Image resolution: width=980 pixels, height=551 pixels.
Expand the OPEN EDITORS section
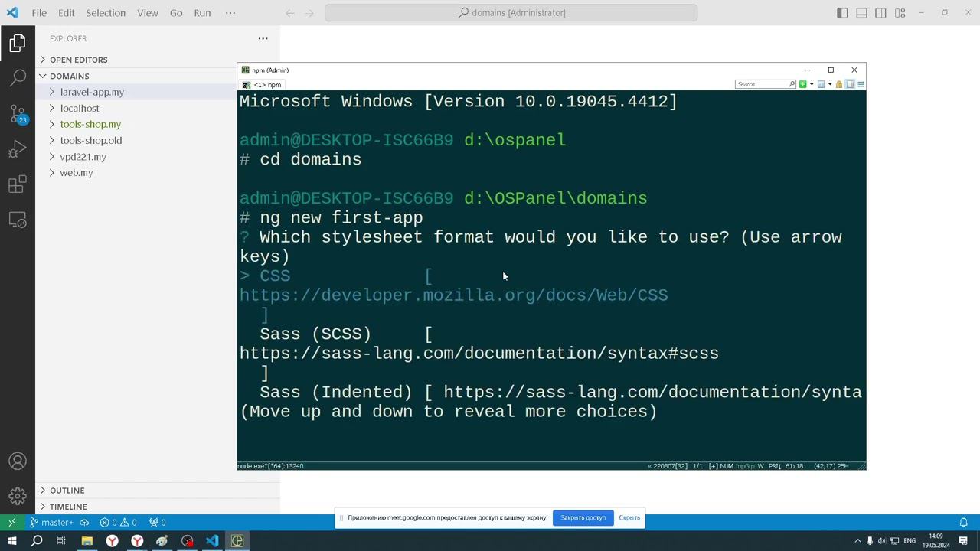click(158, 60)
